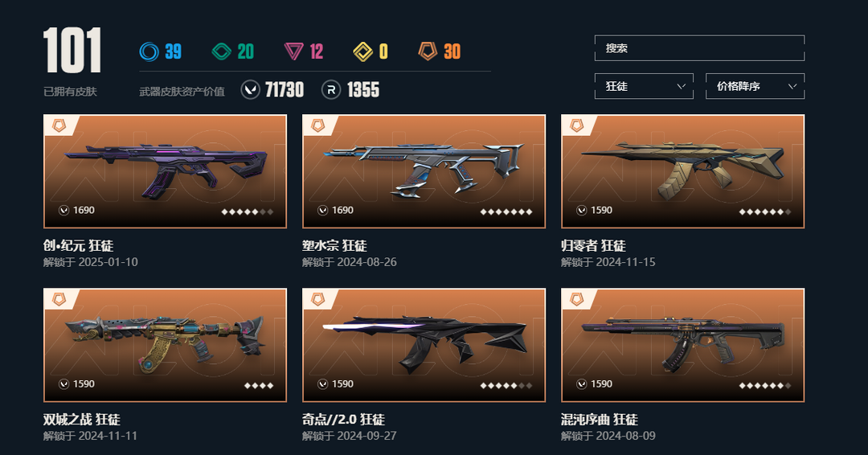Click the blue Select tier icon
This screenshot has height=455, width=868.
click(149, 51)
